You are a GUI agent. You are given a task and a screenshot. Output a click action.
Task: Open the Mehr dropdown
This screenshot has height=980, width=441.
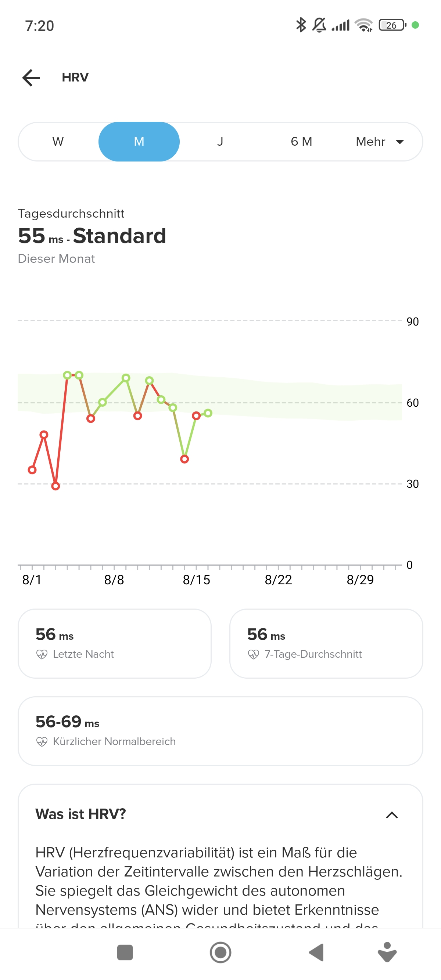click(379, 142)
